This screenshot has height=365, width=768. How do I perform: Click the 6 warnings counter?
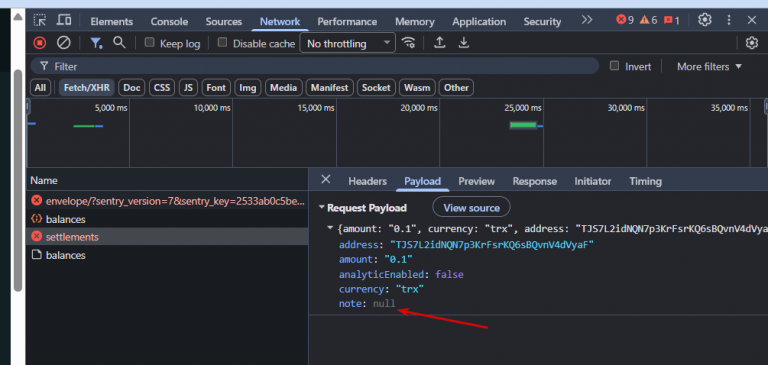[x=648, y=20]
